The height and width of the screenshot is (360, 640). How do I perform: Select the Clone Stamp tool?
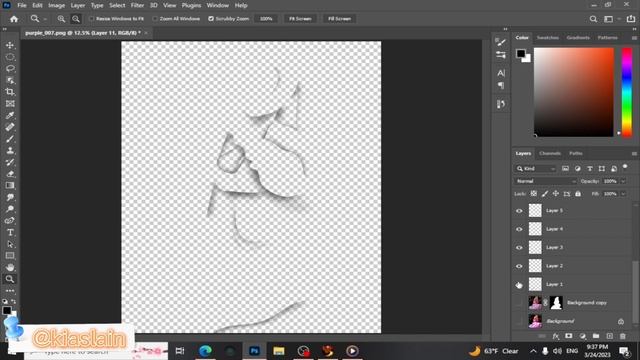[10, 151]
